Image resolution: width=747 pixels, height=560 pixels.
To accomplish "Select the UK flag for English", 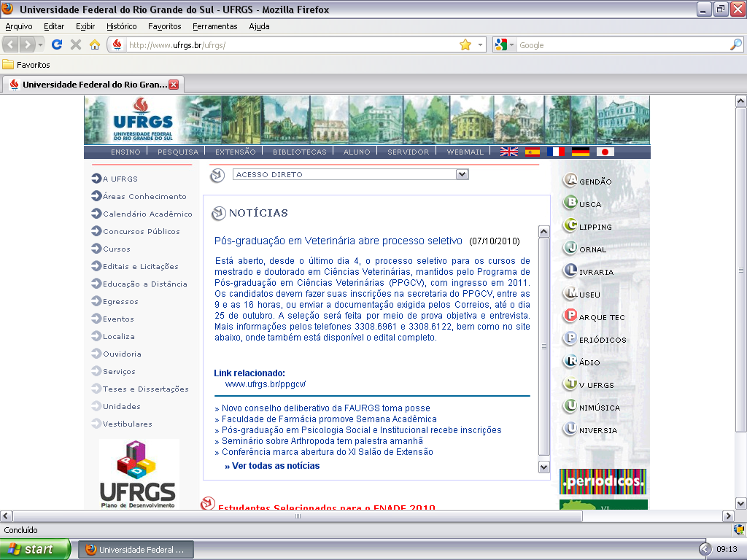I will [x=508, y=152].
